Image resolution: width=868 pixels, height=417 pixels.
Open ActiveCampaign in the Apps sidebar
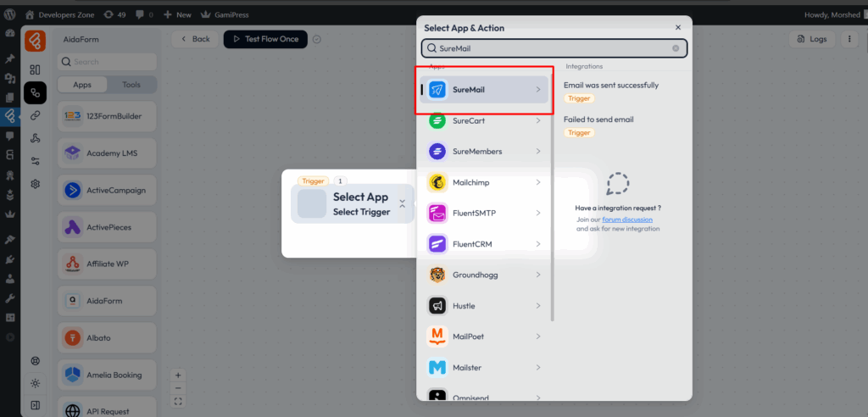pyautogui.click(x=107, y=190)
